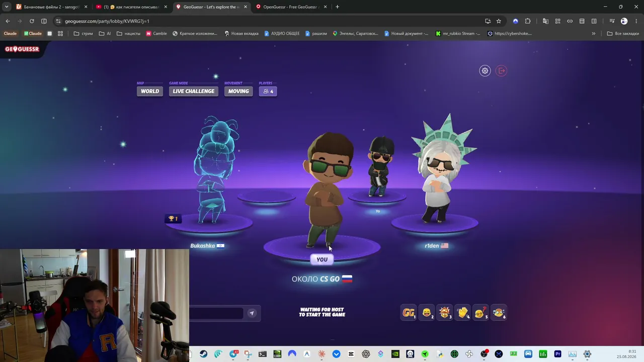Click Bukashka's trophy count badge
The width and height of the screenshot is (644, 362).
coord(173,219)
